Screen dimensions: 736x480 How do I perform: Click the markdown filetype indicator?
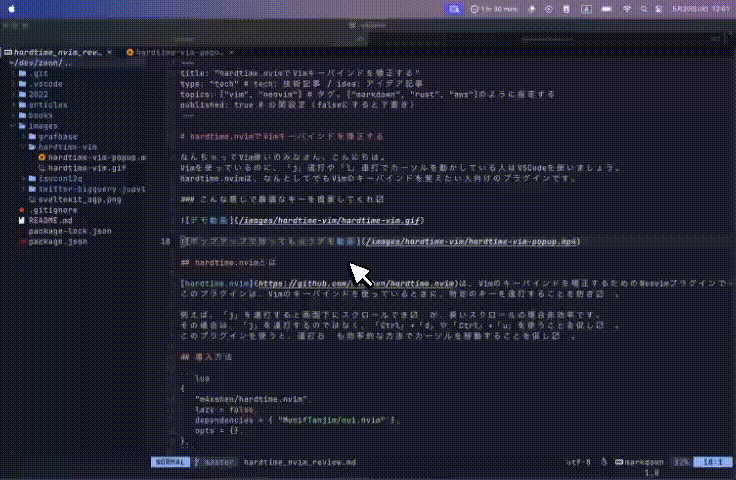tap(639, 462)
